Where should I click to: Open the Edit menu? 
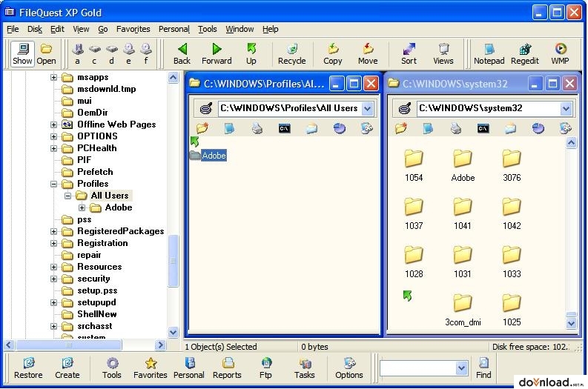57,29
